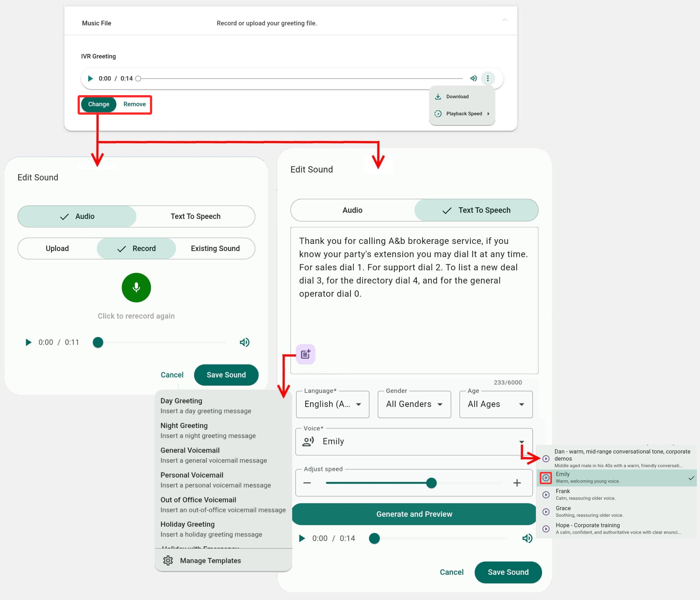Play Grace voice sample icon
Viewport: 700px width, 600px height.
coord(546,512)
